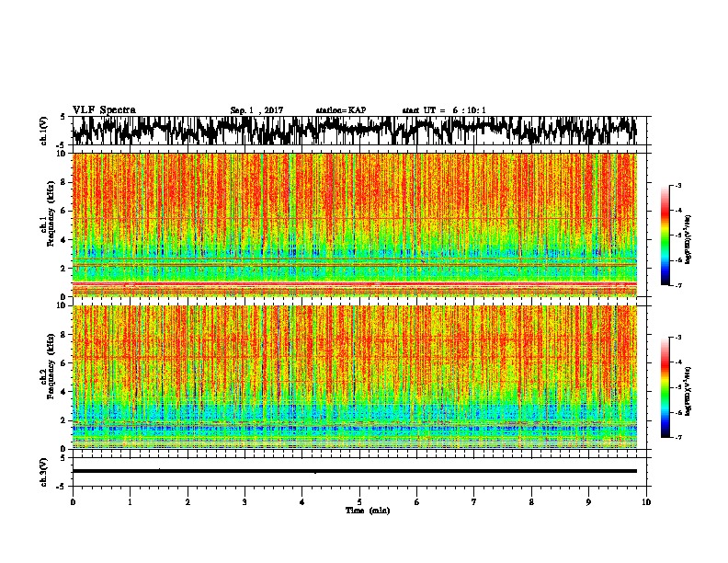The image size is (728, 563).
Task: Click the "-7" label on ch.2 colorbar
Action: pyautogui.click(x=677, y=437)
